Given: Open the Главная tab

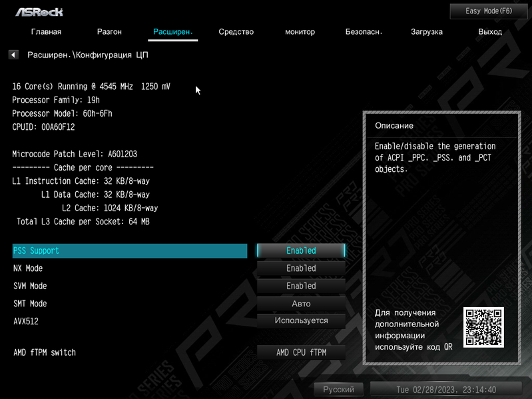Looking at the screenshot, I should click(46, 31).
